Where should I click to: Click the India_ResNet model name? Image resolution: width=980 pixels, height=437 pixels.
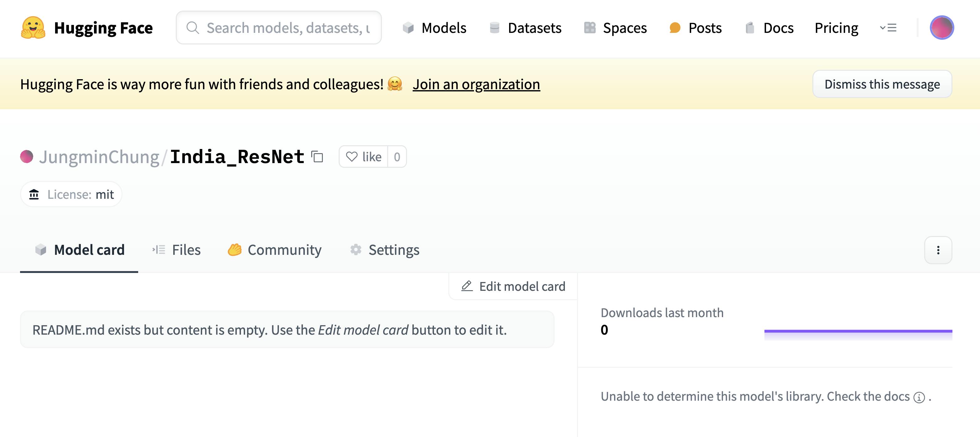tap(237, 157)
